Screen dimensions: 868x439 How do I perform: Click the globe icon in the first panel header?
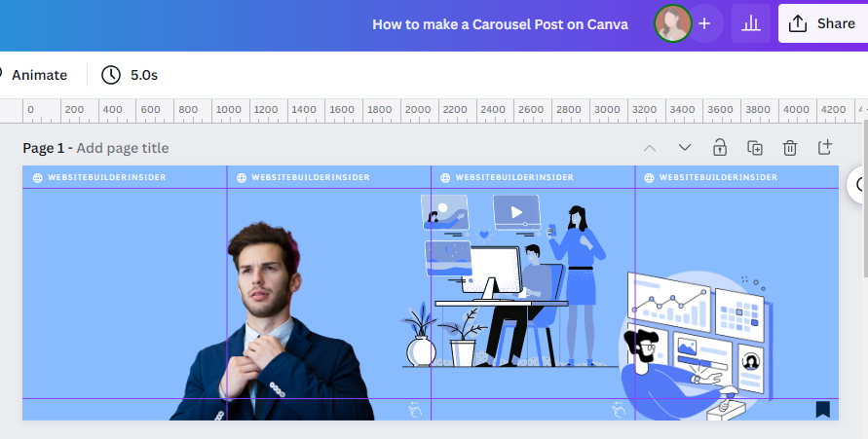(x=38, y=177)
